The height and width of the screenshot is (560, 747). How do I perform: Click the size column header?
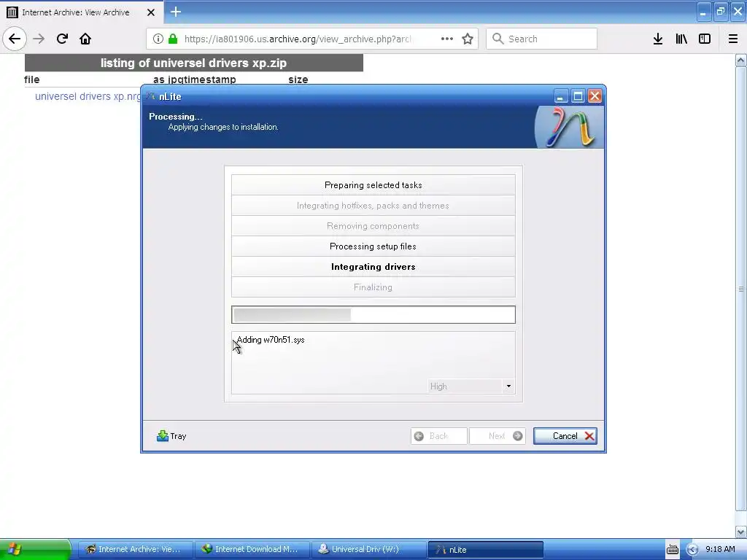(x=298, y=79)
